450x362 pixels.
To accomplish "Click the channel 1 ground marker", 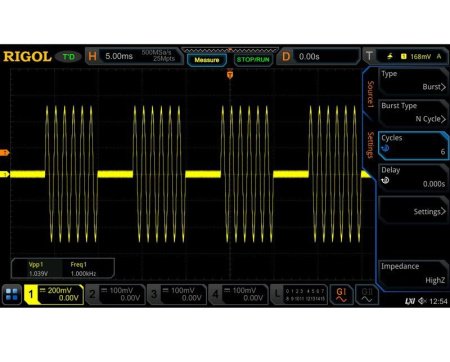I will click(x=4, y=174).
